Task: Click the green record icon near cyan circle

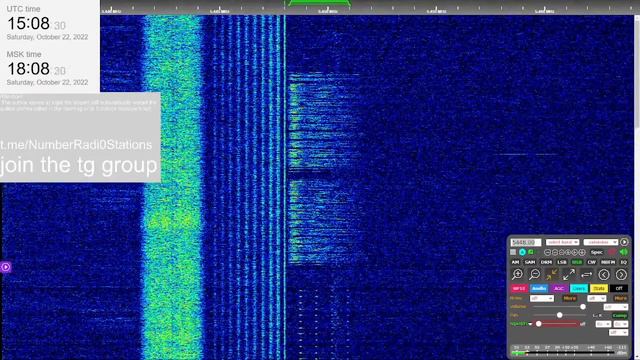Action: pos(531,252)
